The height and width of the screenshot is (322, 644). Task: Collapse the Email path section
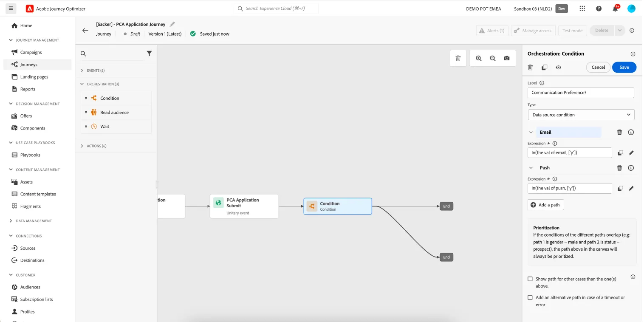pyautogui.click(x=531, y=133)
